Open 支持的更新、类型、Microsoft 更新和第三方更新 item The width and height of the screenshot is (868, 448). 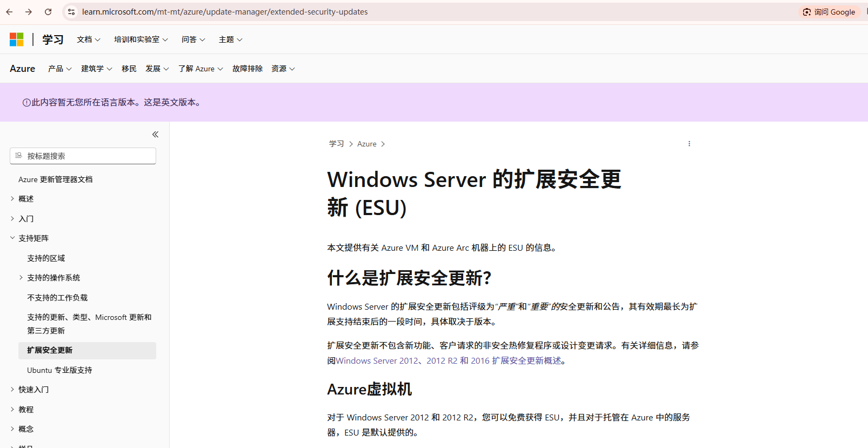pos(89,324)
